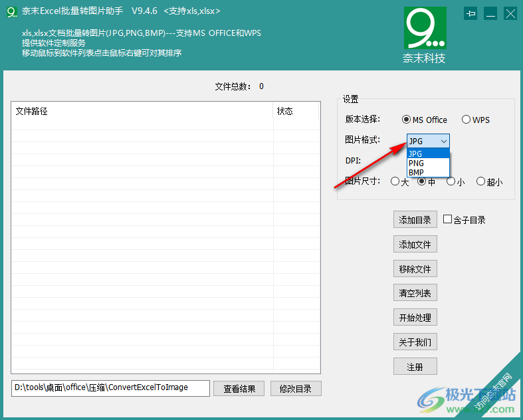Pick BMP from the format list
Screen dimensions: 523x420
tap(428, 173)
